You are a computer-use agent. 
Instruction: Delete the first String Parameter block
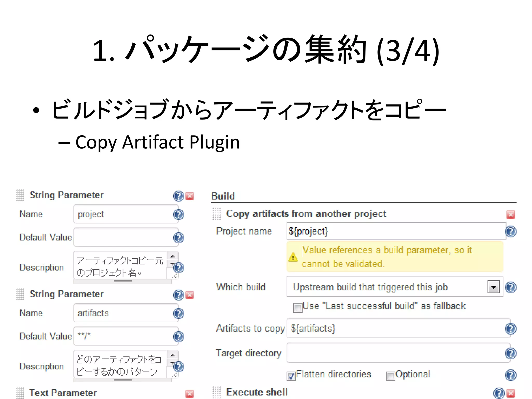190,196
